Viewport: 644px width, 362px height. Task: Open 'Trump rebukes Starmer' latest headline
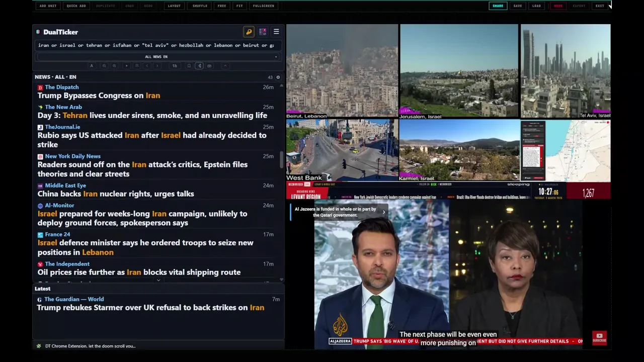coord(150,308)
